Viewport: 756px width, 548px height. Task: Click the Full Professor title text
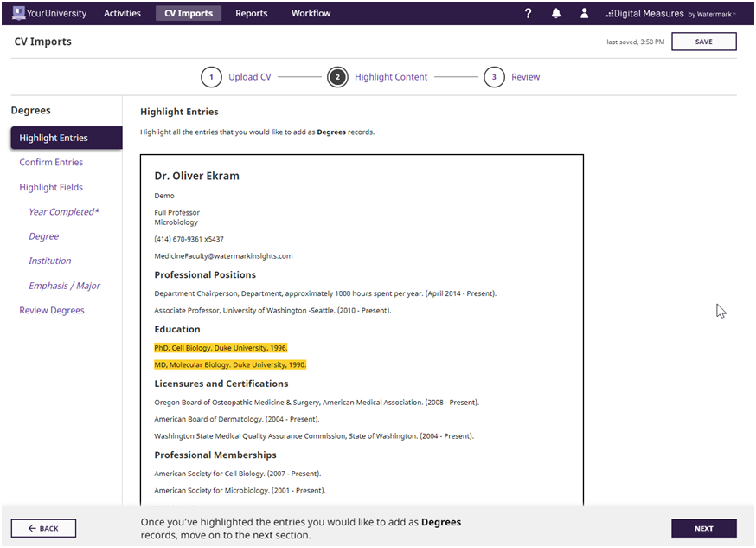point(177,213)
